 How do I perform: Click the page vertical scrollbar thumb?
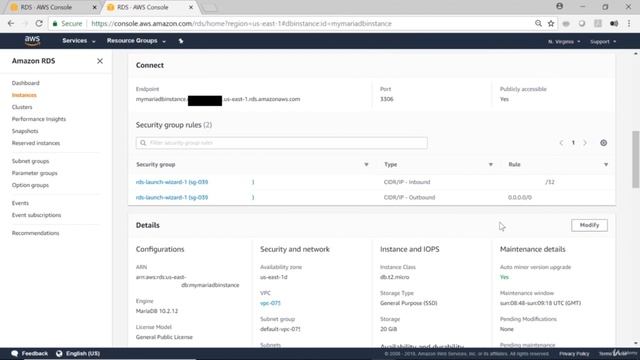pos(636,159)
